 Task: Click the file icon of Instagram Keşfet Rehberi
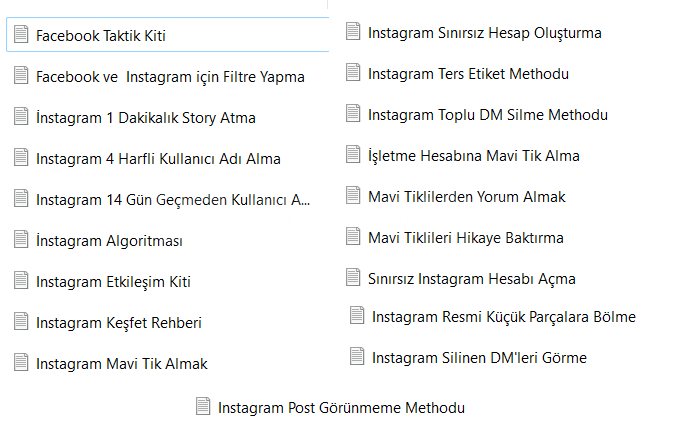click(21, 322)
